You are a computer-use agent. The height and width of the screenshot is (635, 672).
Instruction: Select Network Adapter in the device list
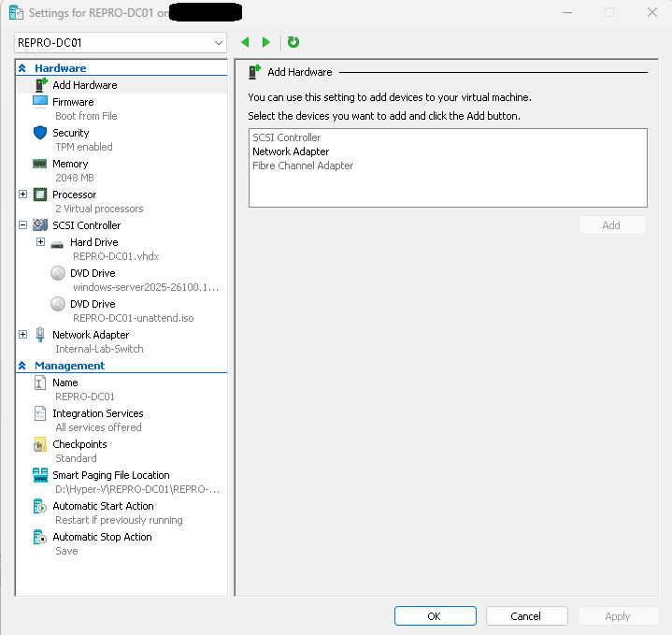click(x=291, y=152)
